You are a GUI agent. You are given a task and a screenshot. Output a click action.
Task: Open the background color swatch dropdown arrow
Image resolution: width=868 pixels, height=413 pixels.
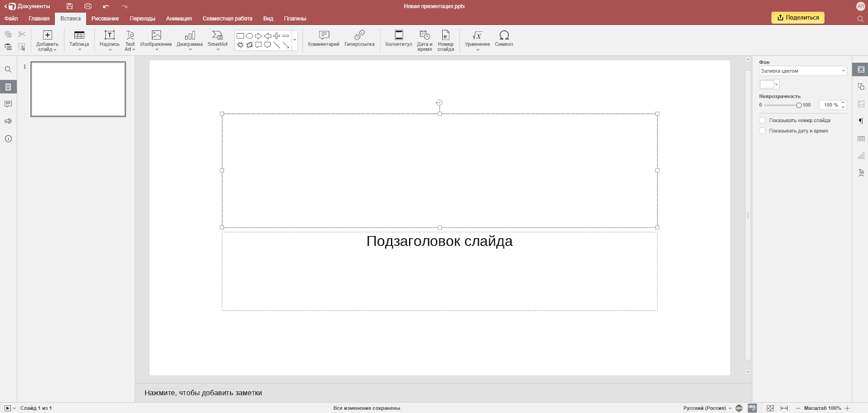[776, 85]
